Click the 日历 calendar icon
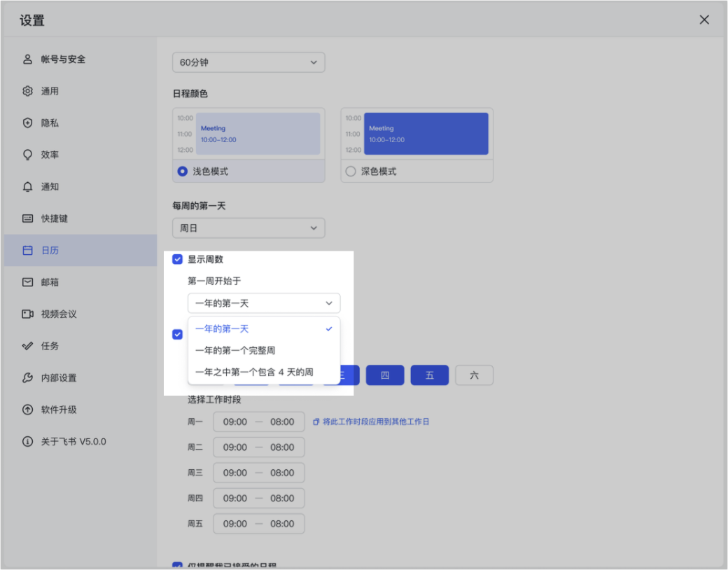This screenshot has height=570, width=728. [28, 251]
